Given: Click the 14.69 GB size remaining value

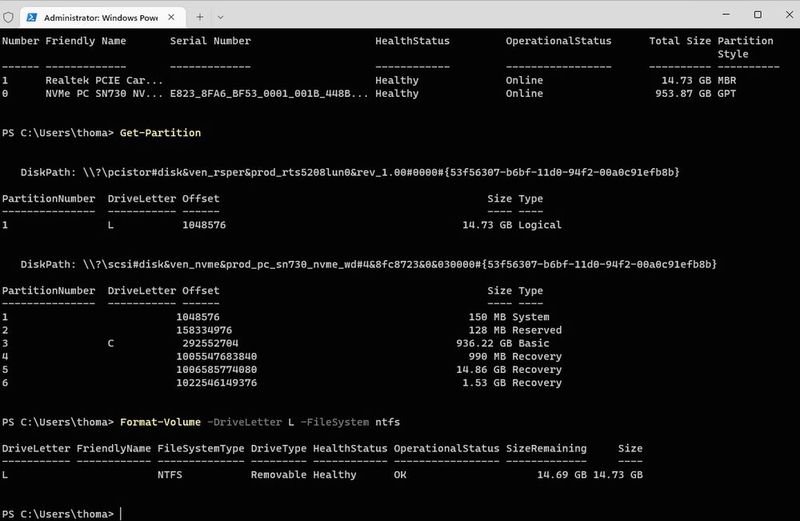Looking at the screenshot, I should 562,475.
